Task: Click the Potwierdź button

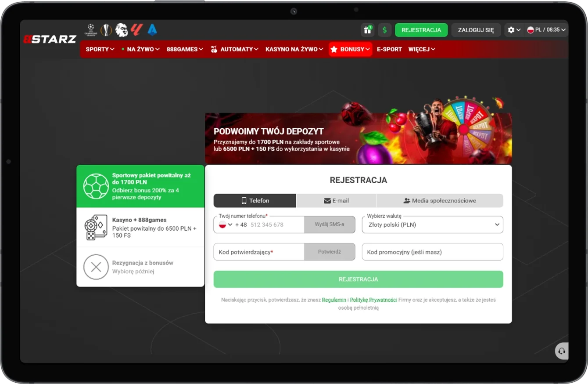Action: [330, 252]
